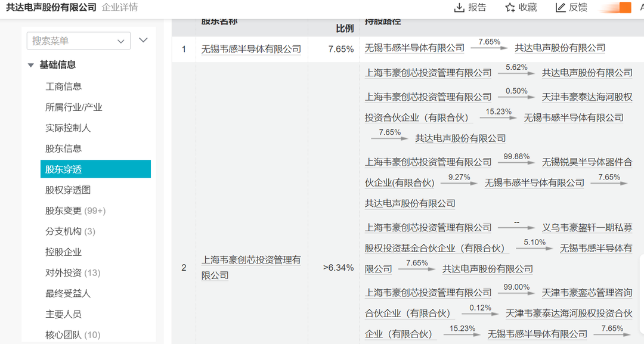
Task: Click 共达电声 link after the 5.62% arrow
Action: pos(587,73)
